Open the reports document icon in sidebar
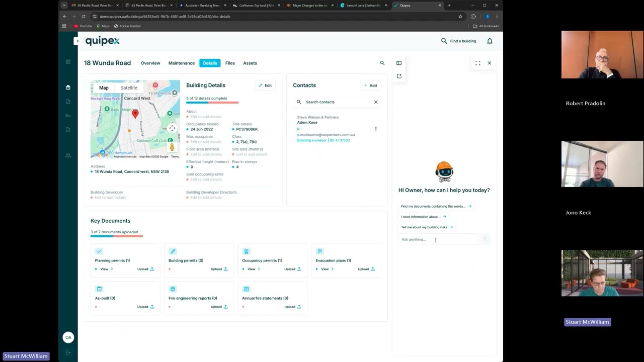 pos(68,130)
